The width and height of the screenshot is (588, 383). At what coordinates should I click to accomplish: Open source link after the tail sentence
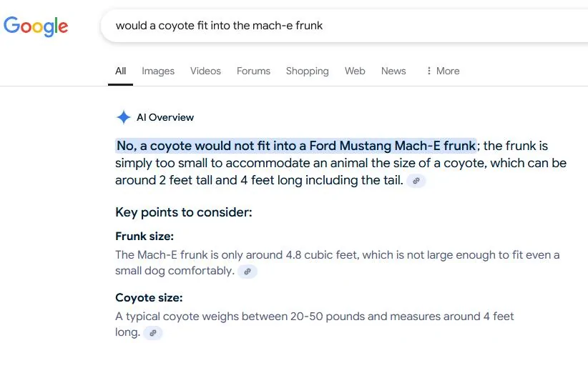pos(416,181)
